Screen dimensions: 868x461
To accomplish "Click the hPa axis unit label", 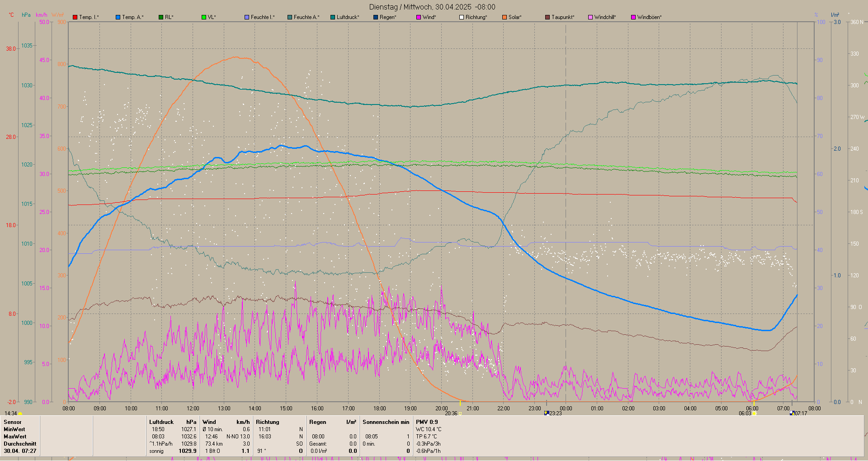I will (x=26, y=15).
